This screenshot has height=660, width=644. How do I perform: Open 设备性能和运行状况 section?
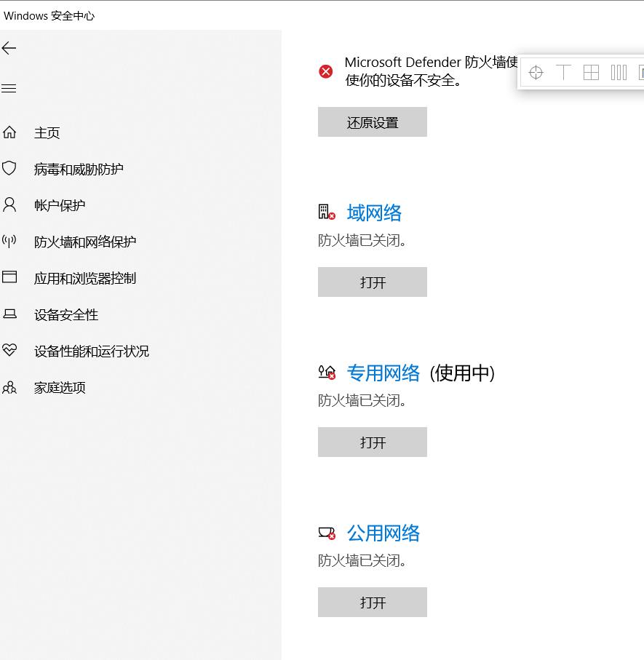coord(92,351)
